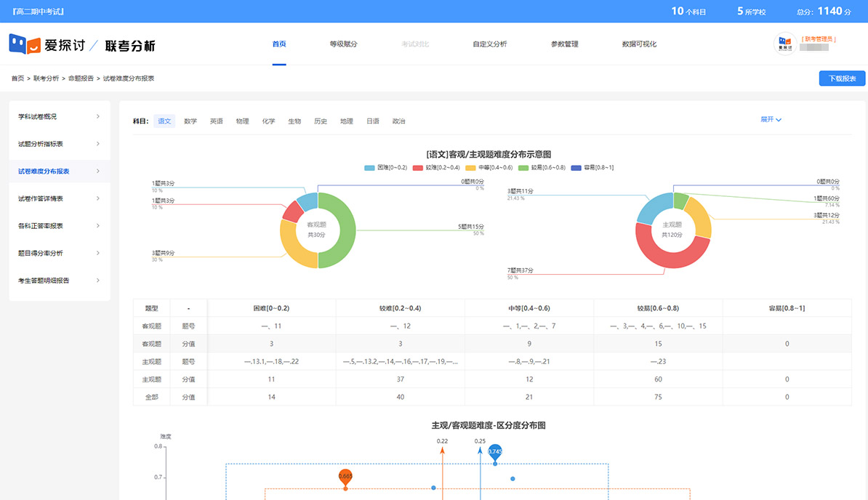Open the user avatar profile icon
Viewport: 868px width, 500px height.
[x=785, y=44]
